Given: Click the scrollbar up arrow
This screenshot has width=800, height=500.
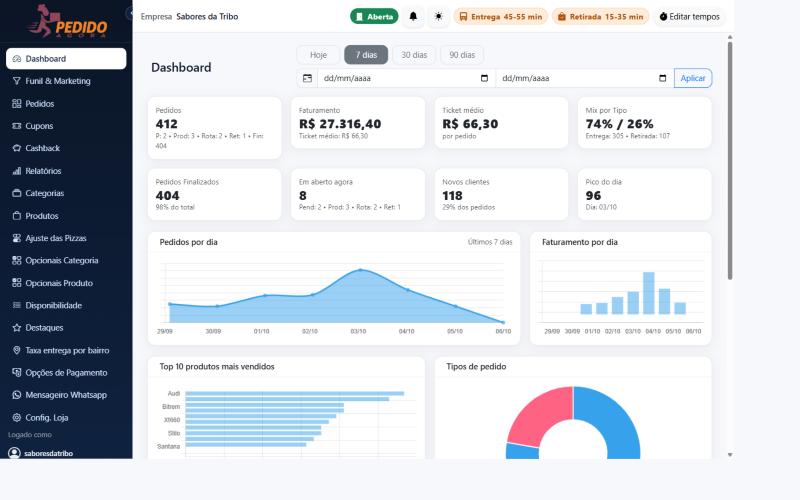Looking at the screenshot, I should click(730, 37).
